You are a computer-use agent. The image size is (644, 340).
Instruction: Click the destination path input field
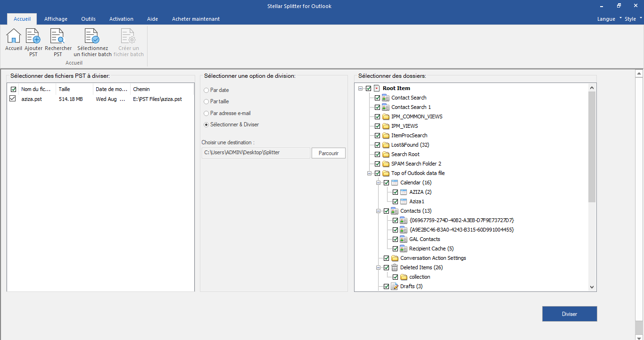click(x=256, y=153)
